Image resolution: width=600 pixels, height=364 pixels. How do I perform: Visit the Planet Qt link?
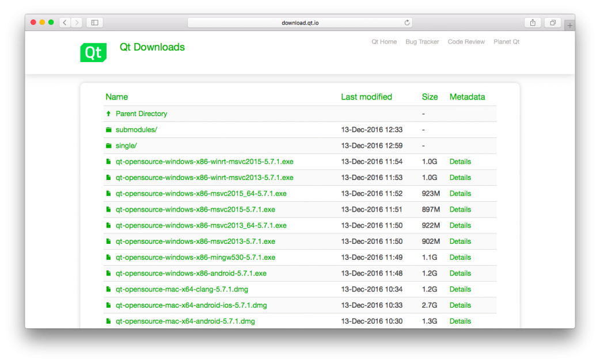point(506,42)
